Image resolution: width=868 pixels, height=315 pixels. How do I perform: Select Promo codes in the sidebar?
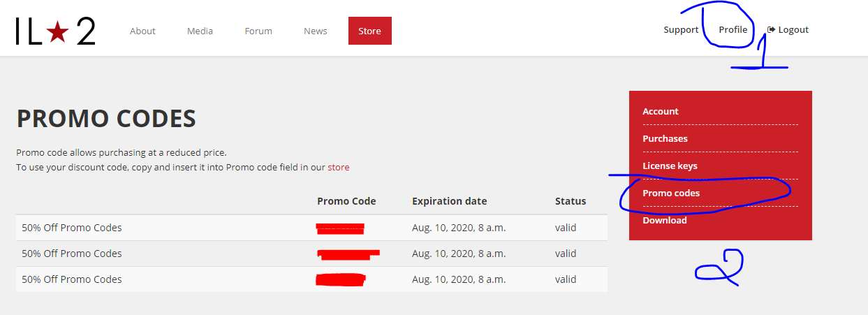coord(671,193)
